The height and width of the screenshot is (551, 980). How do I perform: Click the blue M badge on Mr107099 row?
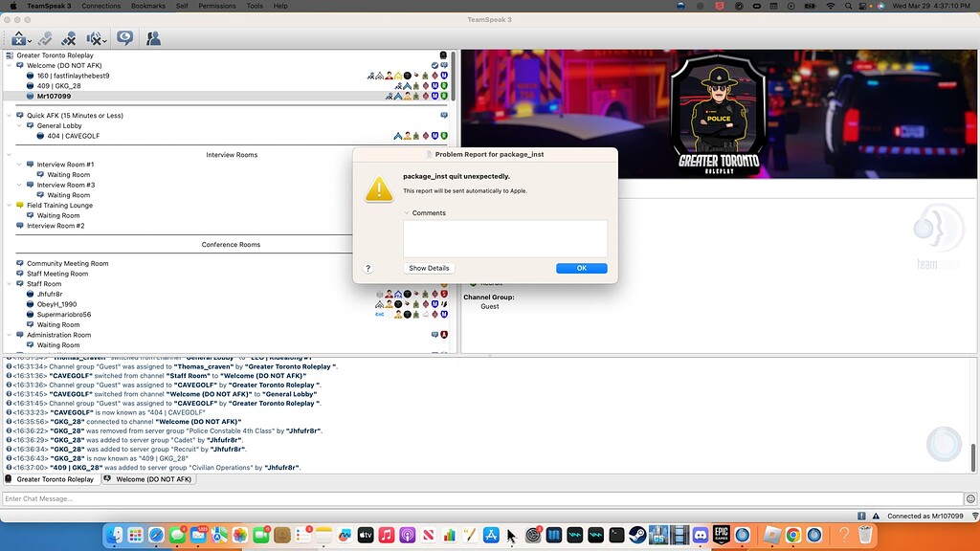point(435,97)
